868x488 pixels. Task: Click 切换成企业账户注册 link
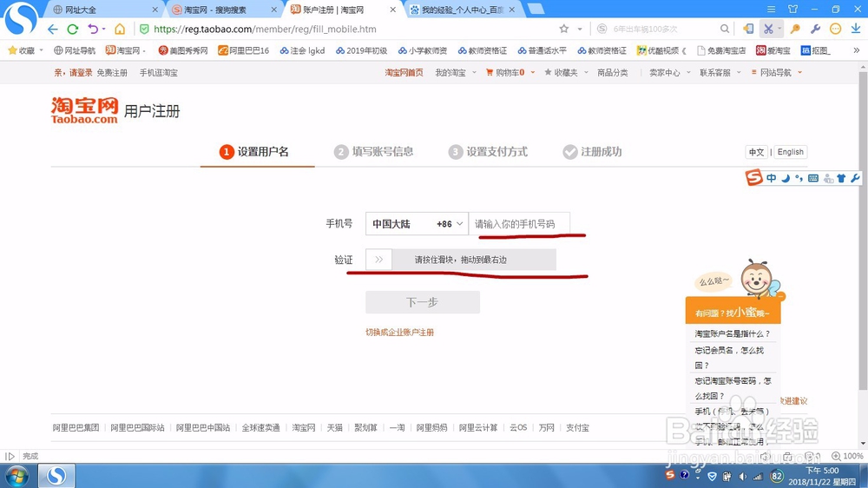(399, 333)
